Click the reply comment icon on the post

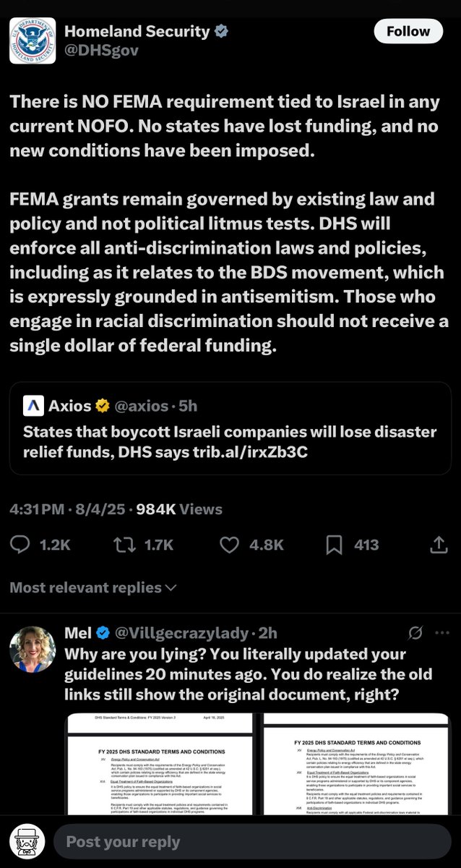click(x=22, y=545)
